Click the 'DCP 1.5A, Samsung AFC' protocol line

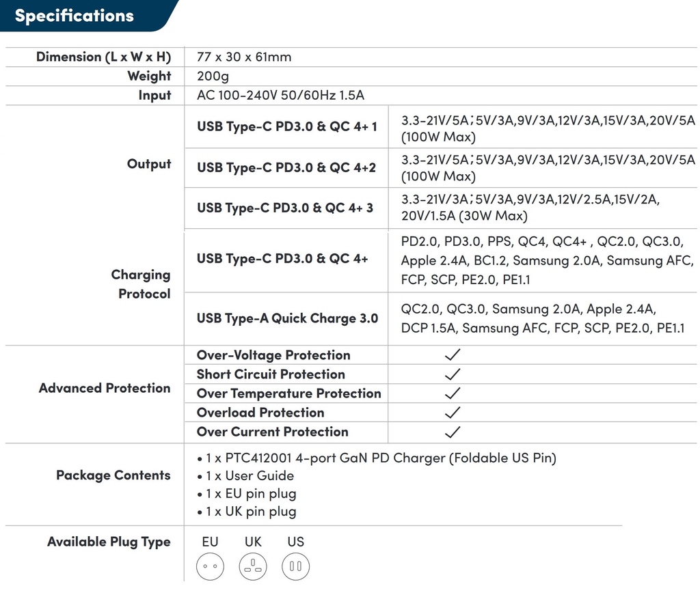pyautogui.click(x=543, y=329)
